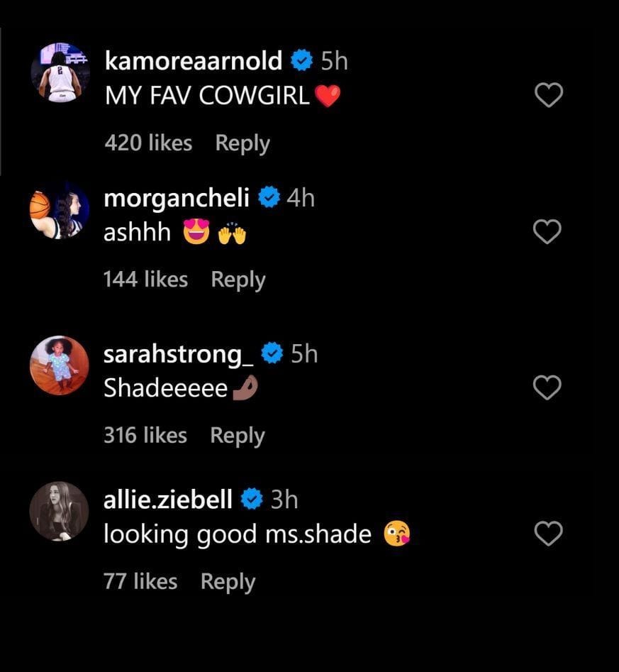Reply to kamoreaarnold's comment

click(x=242, y=143)
